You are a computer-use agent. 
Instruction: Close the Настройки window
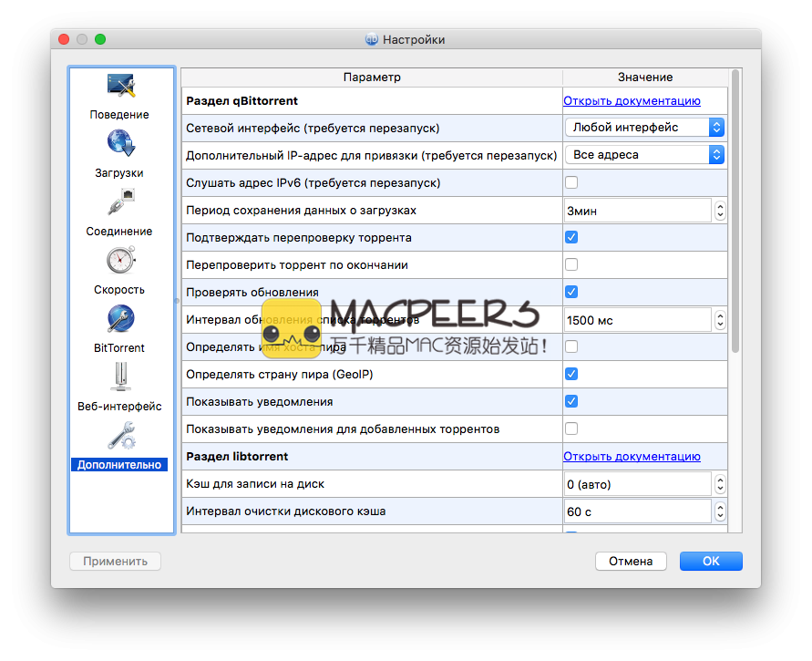[64, 39]
